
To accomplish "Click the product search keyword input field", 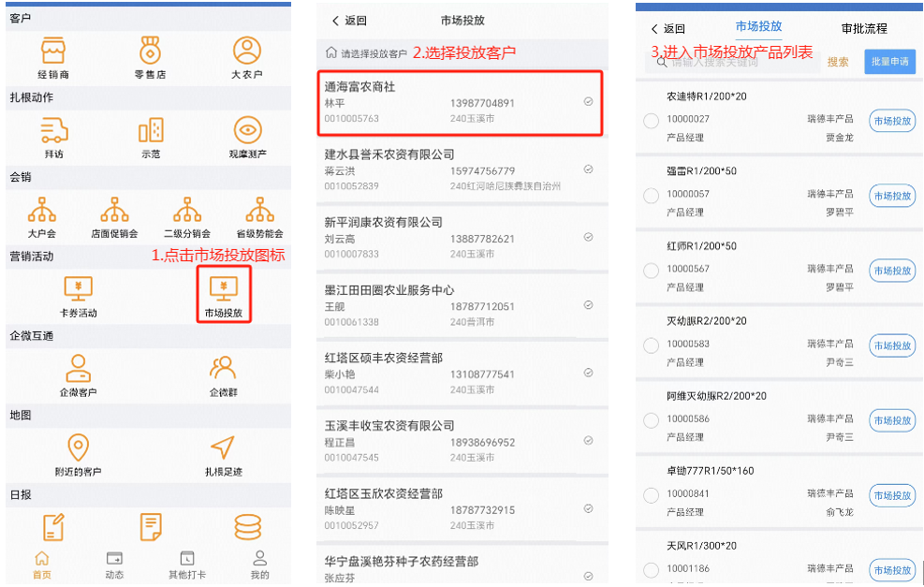I will click(x=732, y=62).
